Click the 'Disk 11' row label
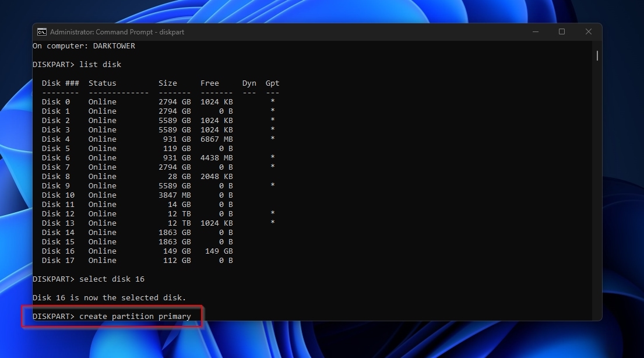The width and height of the screenshot is (644, 358). (58, 204)
